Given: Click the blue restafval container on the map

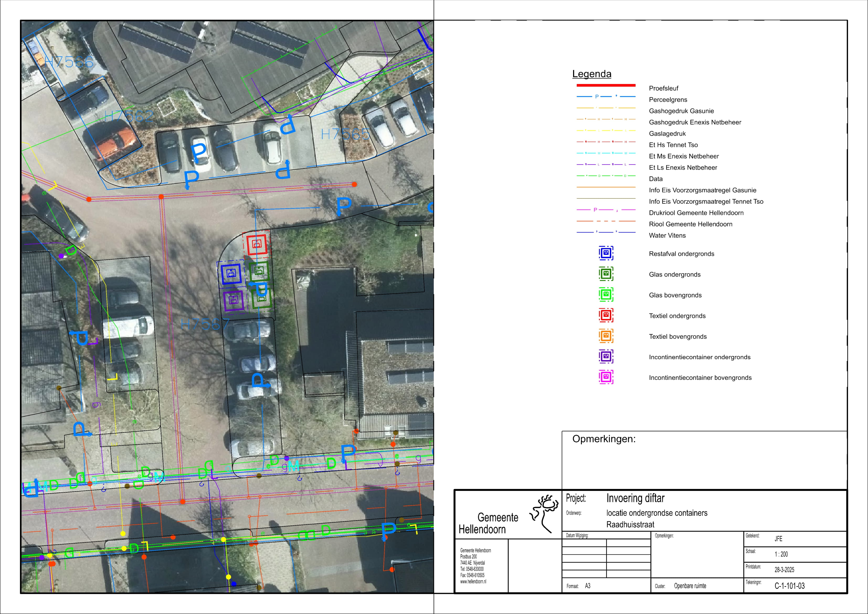Looking at the screenshot, I should 231,274.
